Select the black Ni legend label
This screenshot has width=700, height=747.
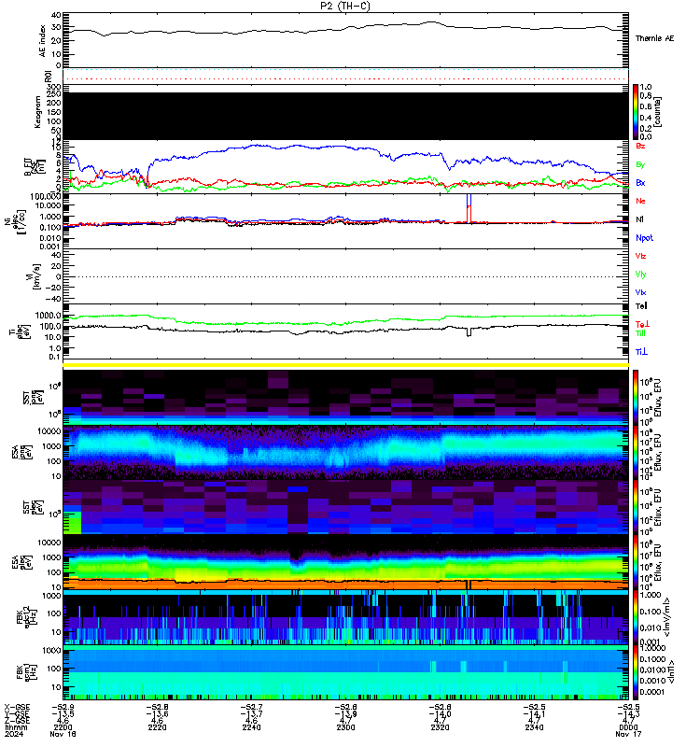(x=639, y=219)
